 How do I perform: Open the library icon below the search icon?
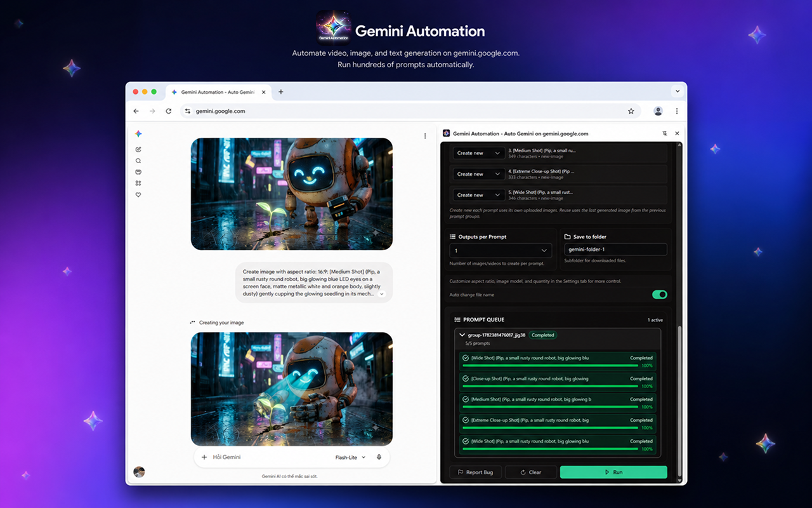pos(138,172)
